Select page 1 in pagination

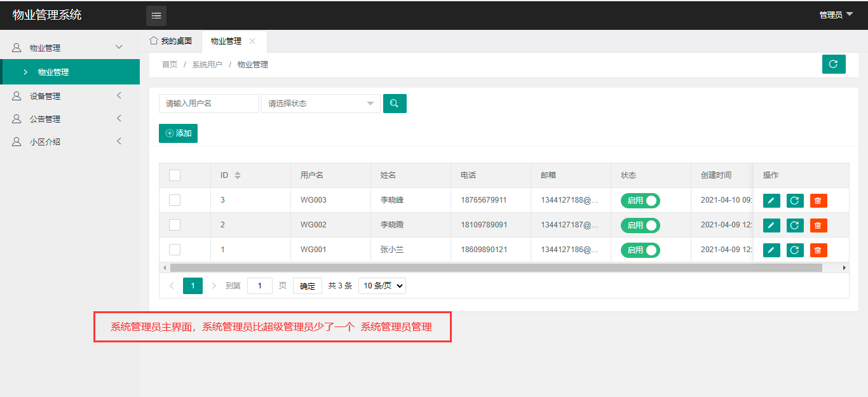(193, 286)
